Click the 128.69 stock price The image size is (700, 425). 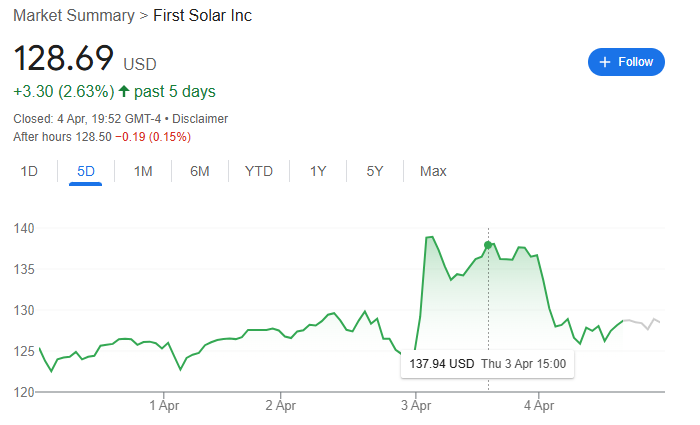pos(64,58)
